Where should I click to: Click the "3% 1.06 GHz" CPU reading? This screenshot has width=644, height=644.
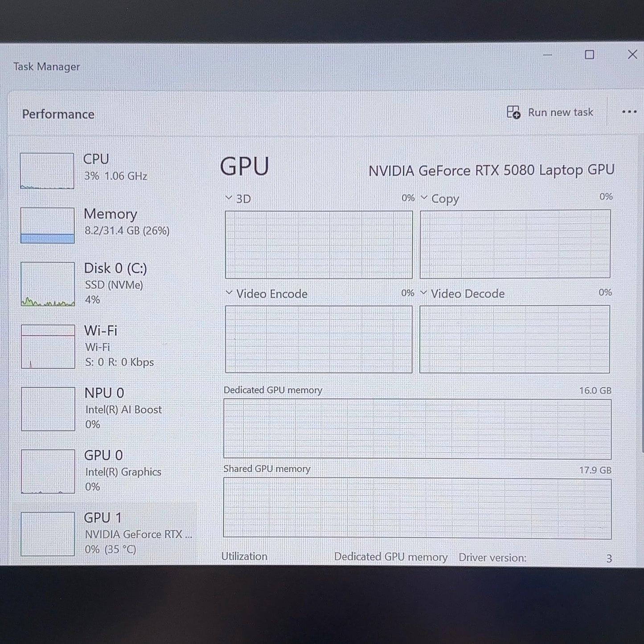115,176
